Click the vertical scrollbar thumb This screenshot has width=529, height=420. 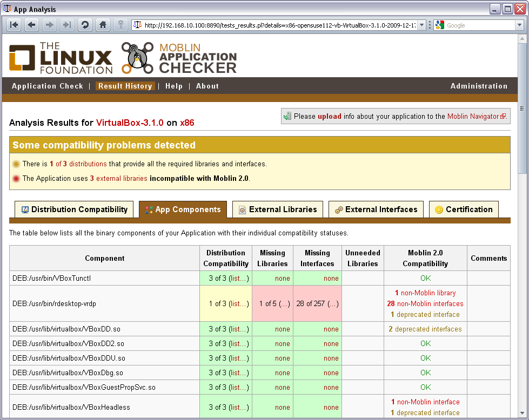pyautogui.click(x=522, y=108)
